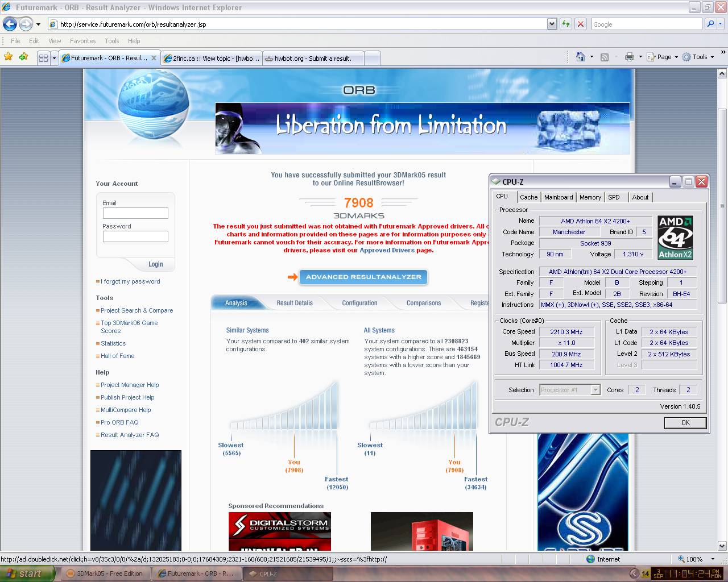The width and height of the screenshot is (728, 582).
Task: Open the Tools menu in menu bar
Action: click(x=112, y=41)
